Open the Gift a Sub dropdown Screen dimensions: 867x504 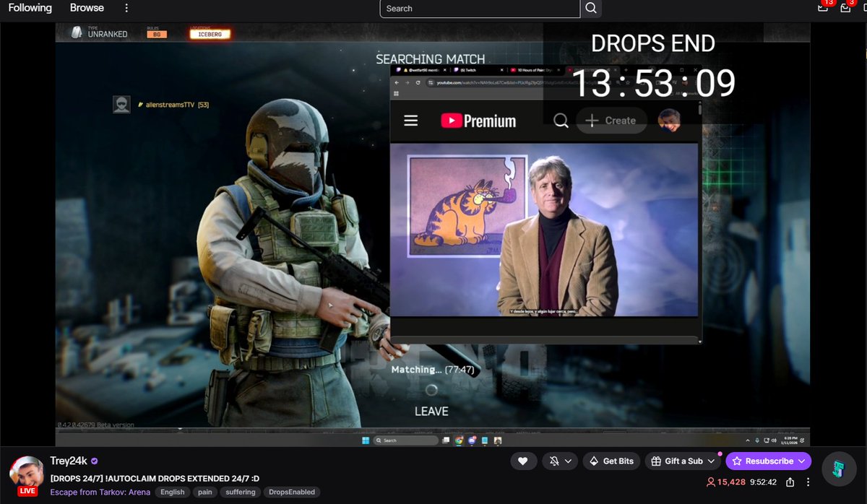click(683, 461)
